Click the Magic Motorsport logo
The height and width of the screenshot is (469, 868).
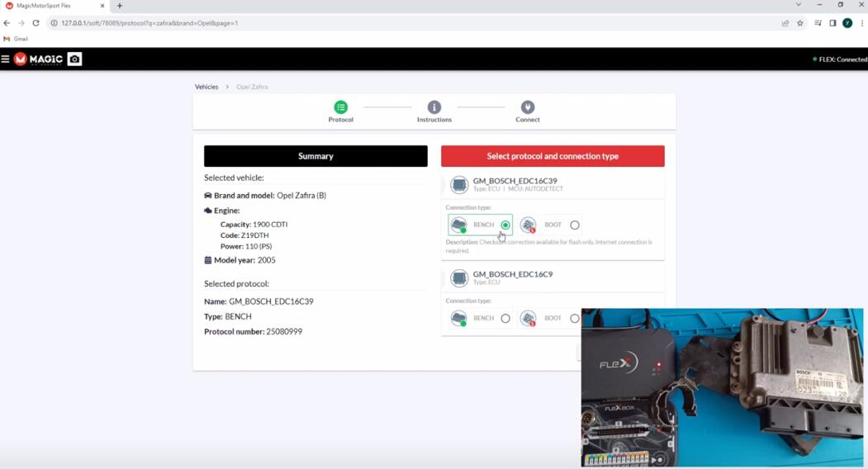[38, 59]
